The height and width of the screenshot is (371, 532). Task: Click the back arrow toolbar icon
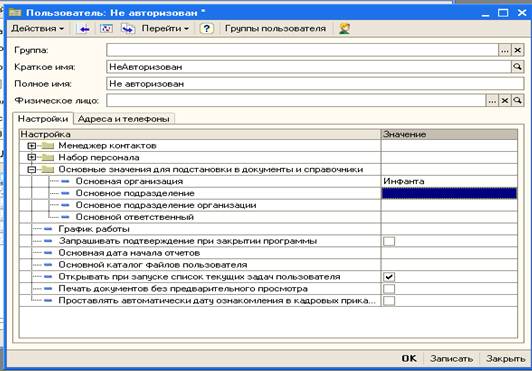click(84, 29)
